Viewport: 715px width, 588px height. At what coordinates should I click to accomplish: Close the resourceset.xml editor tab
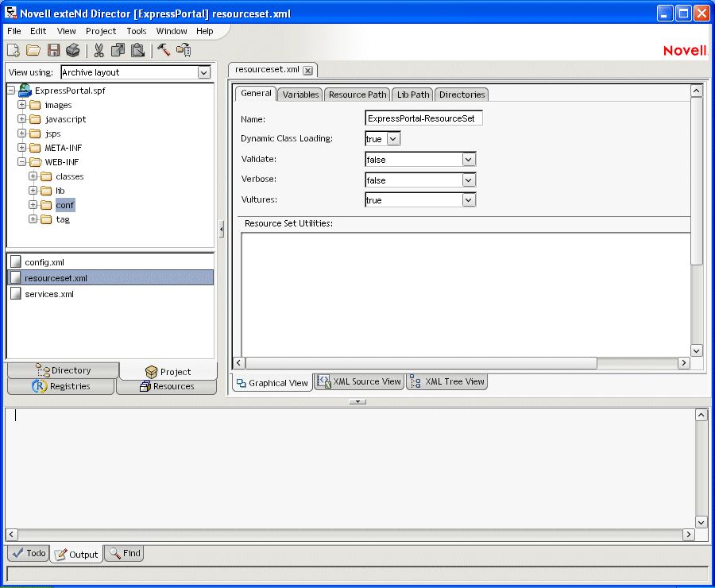pyautogui.click(x=307, y=70)
